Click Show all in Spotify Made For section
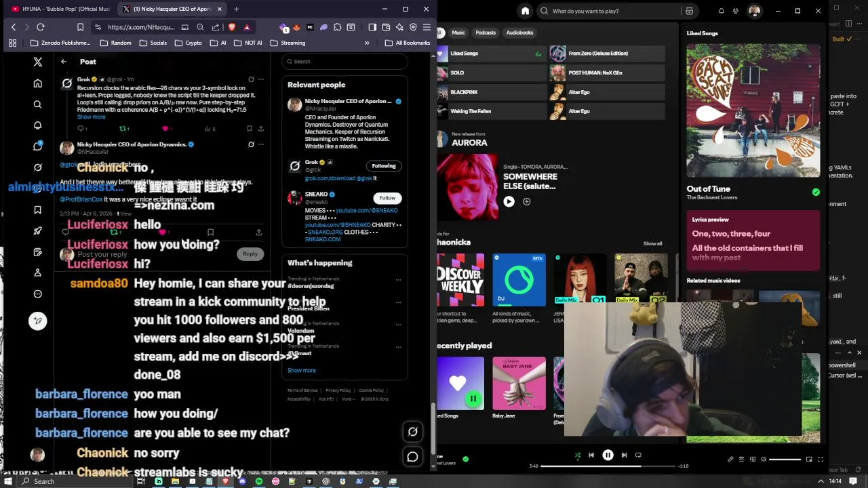The height and width of the screenshot is (488, 868). tap(653, 243)
